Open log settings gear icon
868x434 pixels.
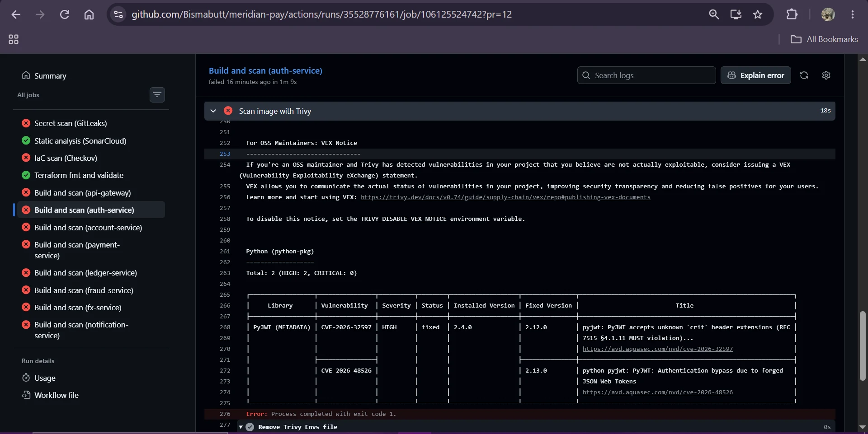826,75
